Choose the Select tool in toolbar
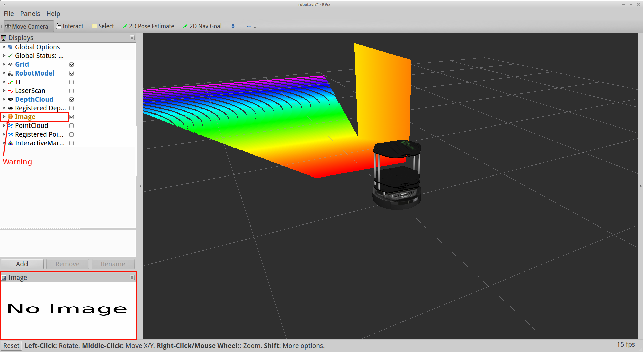644x352 pixels. pyautogui.click(x=103, y=26)
